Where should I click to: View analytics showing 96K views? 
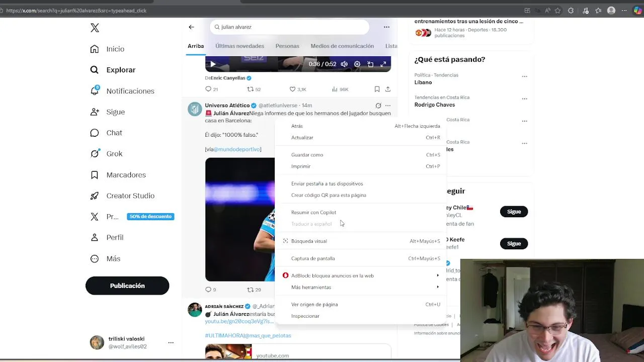[x=340, y=89]
